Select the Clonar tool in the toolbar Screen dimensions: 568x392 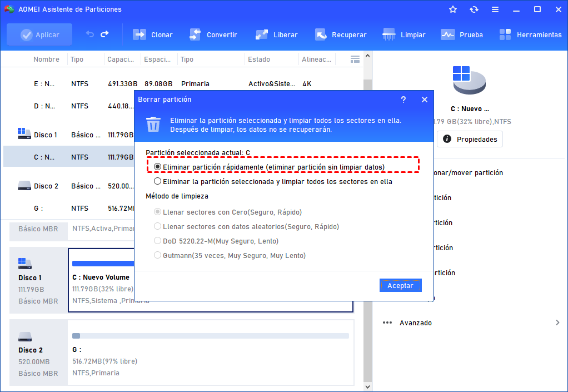coord(152,34)
